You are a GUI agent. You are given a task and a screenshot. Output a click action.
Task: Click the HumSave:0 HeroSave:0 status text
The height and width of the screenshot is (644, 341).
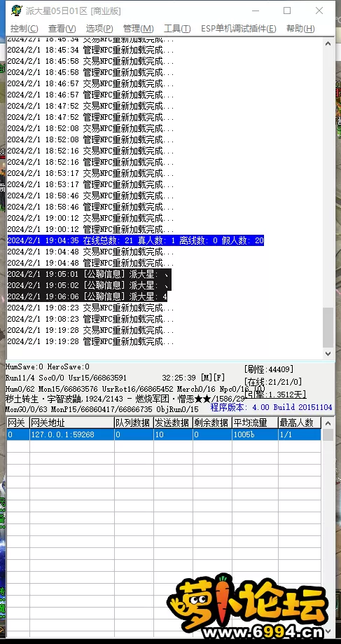click(x=47, y=366)
